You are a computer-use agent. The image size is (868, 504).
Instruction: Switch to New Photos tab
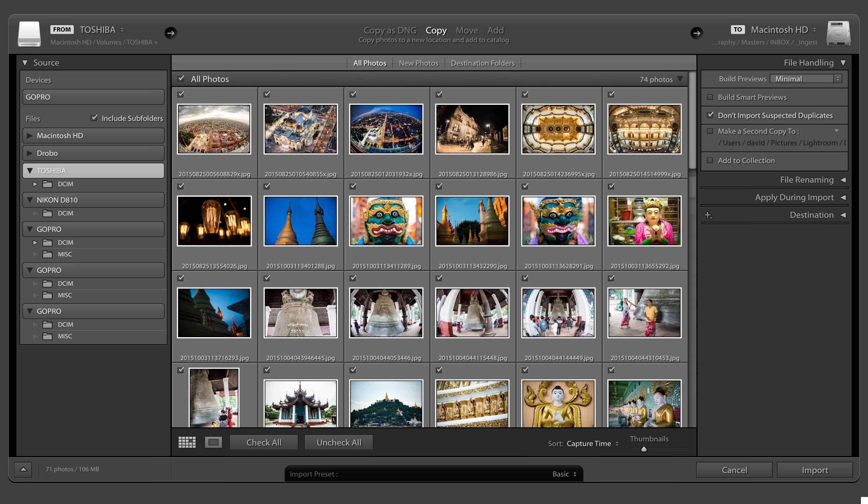point(418,63)
